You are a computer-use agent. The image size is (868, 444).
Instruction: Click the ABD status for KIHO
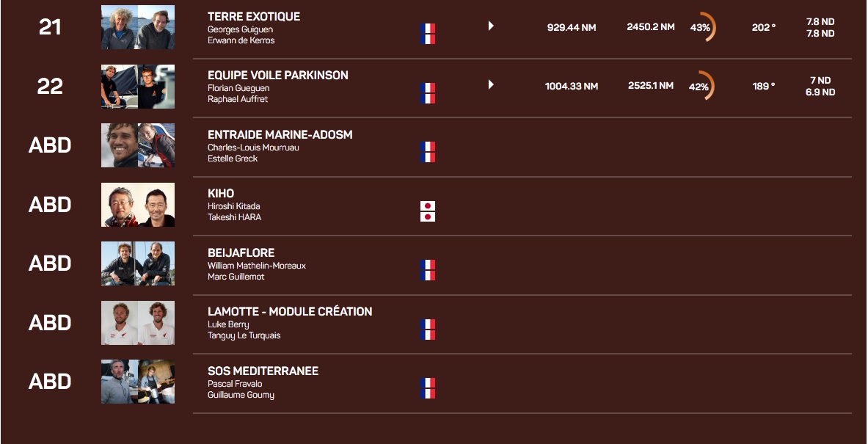point(50,205)
